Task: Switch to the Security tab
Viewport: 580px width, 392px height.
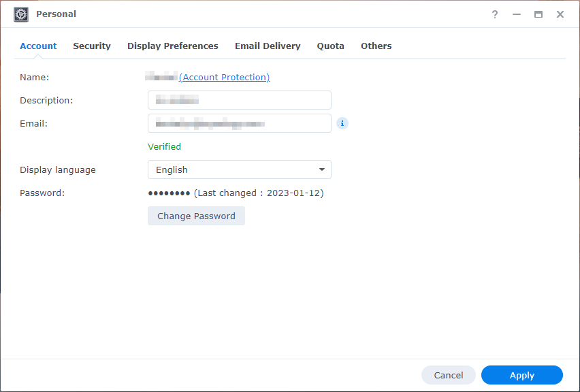Action: pos(92,46)
